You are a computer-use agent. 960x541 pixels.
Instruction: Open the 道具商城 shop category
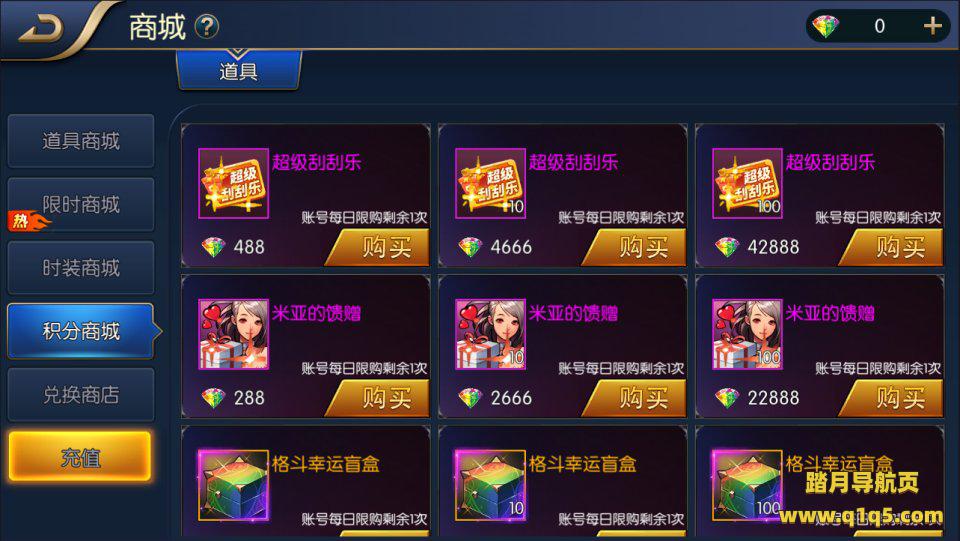pyautogui.click(x=81, y=141)
